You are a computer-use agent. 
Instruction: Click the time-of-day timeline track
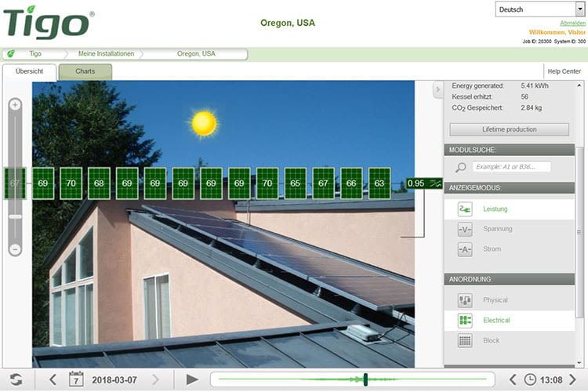point(353,379)
